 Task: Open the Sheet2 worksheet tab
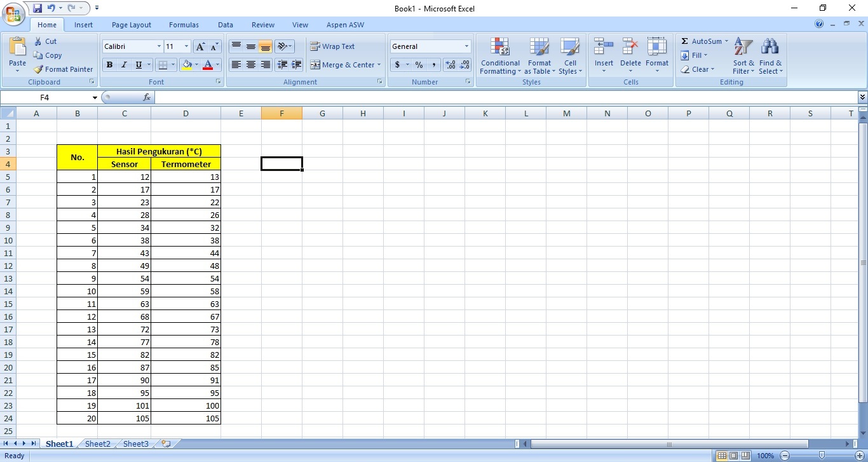click(97, 444)
